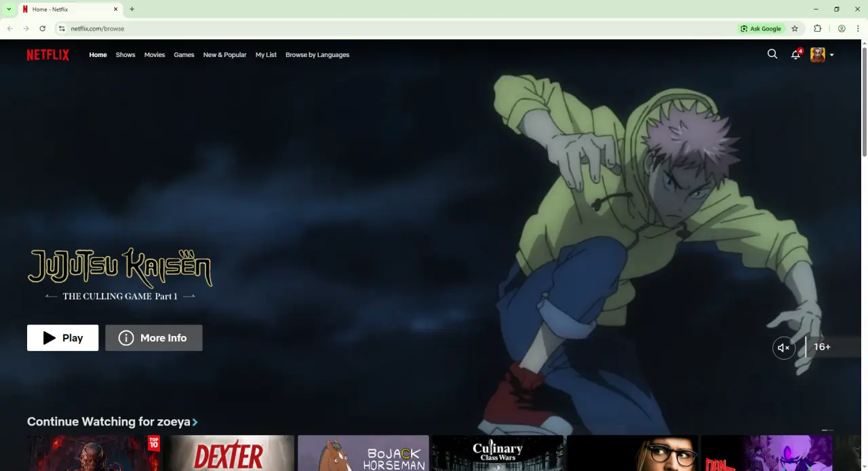Click the browser back arrow
Viewport: 868px width, 471px height.
pos(10,29)
